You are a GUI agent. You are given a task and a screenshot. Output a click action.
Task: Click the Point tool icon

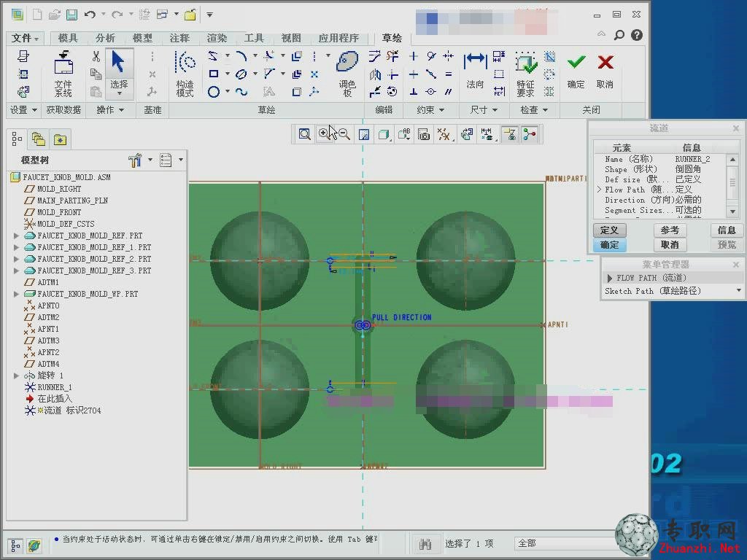tap(314, 74)
